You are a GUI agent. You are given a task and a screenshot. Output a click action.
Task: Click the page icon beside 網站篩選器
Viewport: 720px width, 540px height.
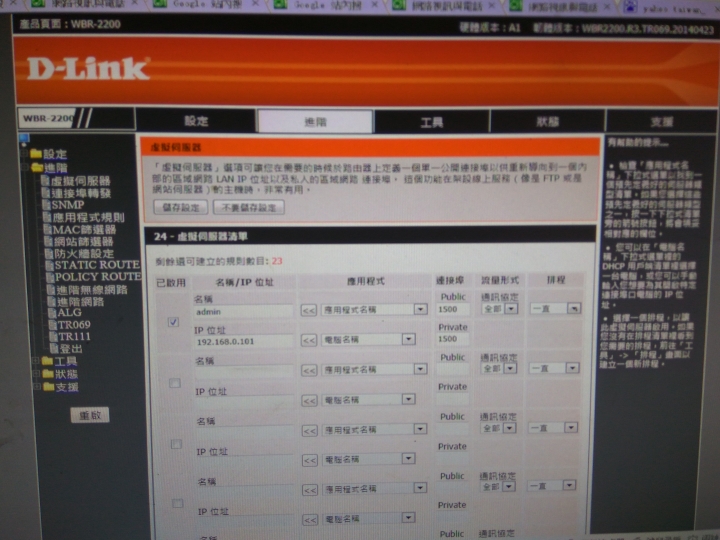pyautogui.click(x=48, y=241)
